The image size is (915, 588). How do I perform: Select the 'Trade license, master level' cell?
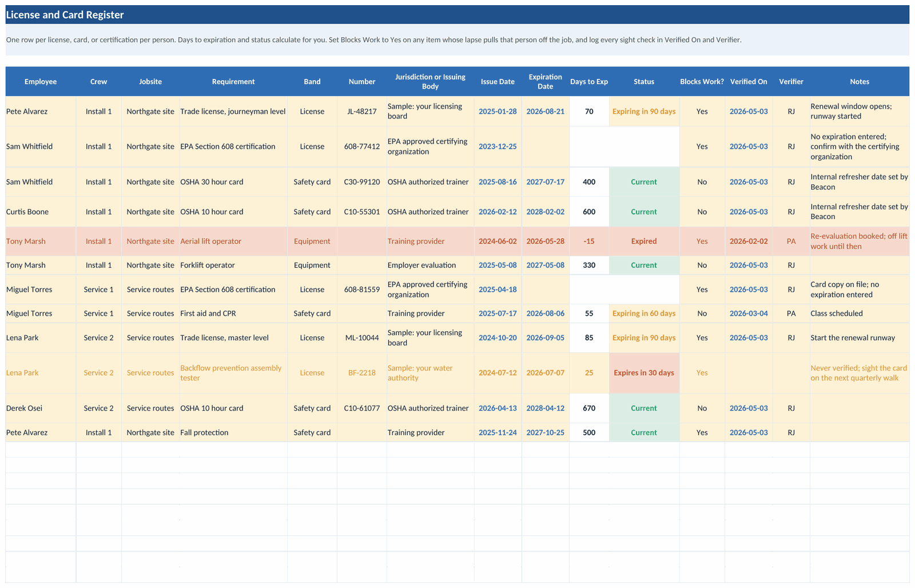click(x=233, y=338)
